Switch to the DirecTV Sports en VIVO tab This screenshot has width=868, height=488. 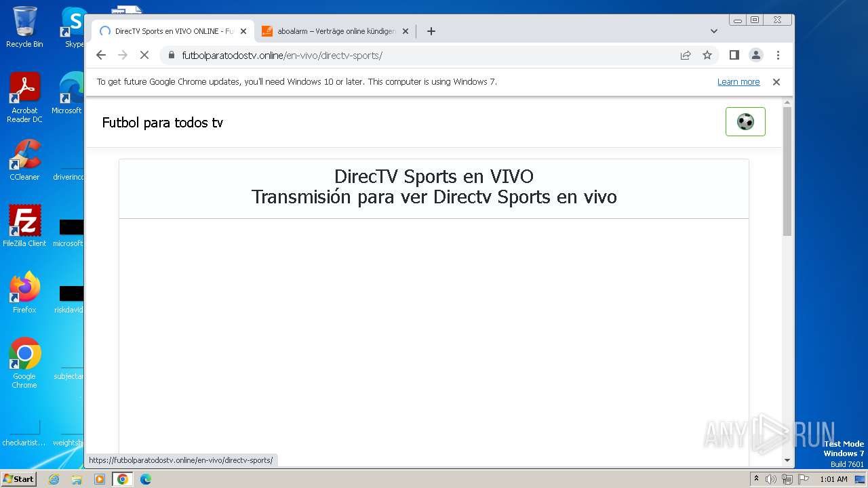[173, 31]
